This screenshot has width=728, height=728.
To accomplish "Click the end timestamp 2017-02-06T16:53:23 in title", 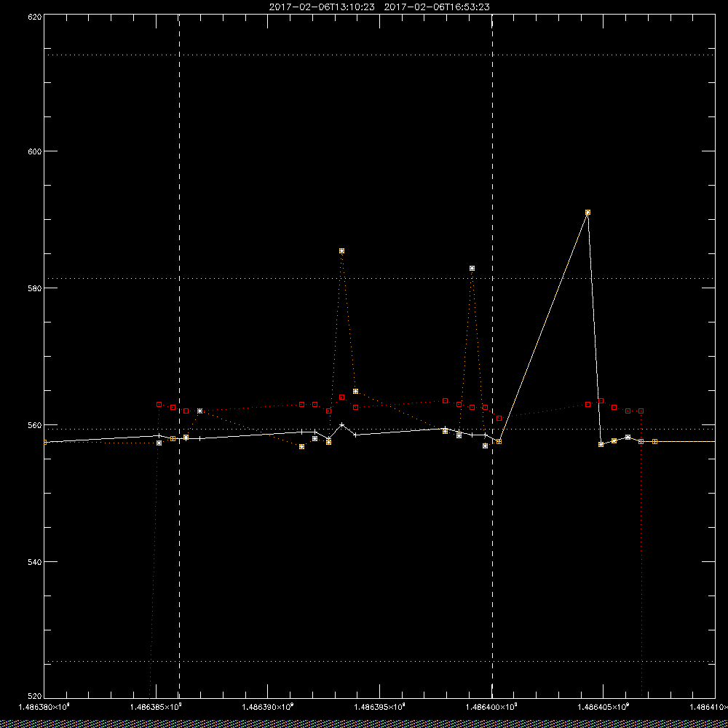I will tap(437, 7).
